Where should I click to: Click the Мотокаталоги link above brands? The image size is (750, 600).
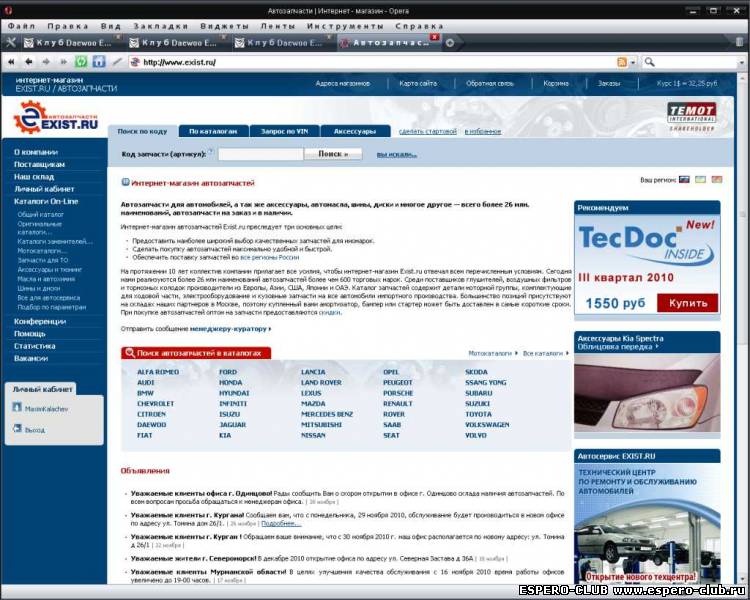pyautogui.click(x=490, y=353)
